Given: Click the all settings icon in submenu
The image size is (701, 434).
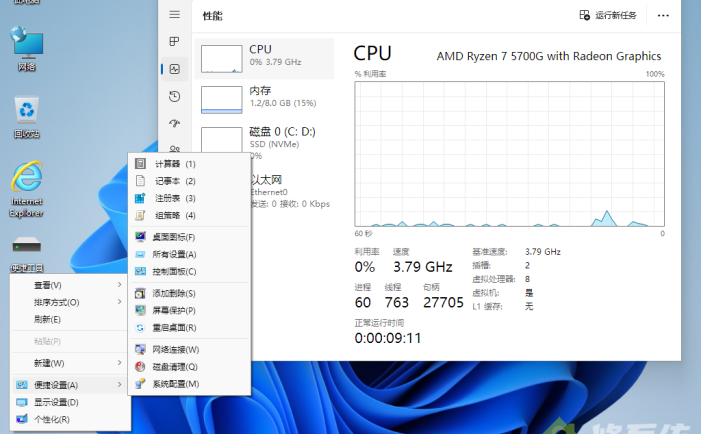Looking at the screenshot, I should pos(140,254).
